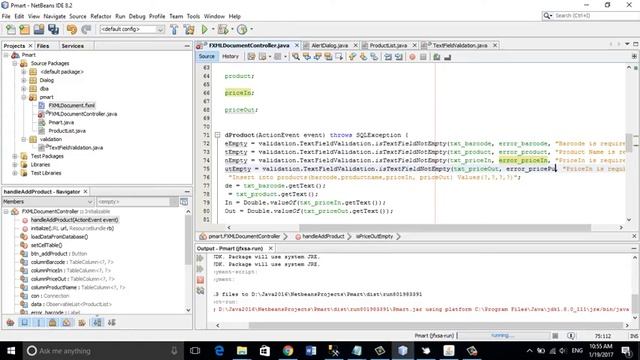Select FXMLDocument.fxml in project tree
Screen dimensions: 640x360
click(71, 105)
